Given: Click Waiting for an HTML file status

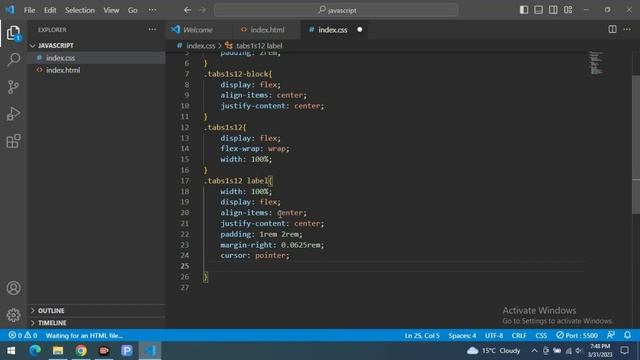Looking at the screenshot, I should [84, 336].
